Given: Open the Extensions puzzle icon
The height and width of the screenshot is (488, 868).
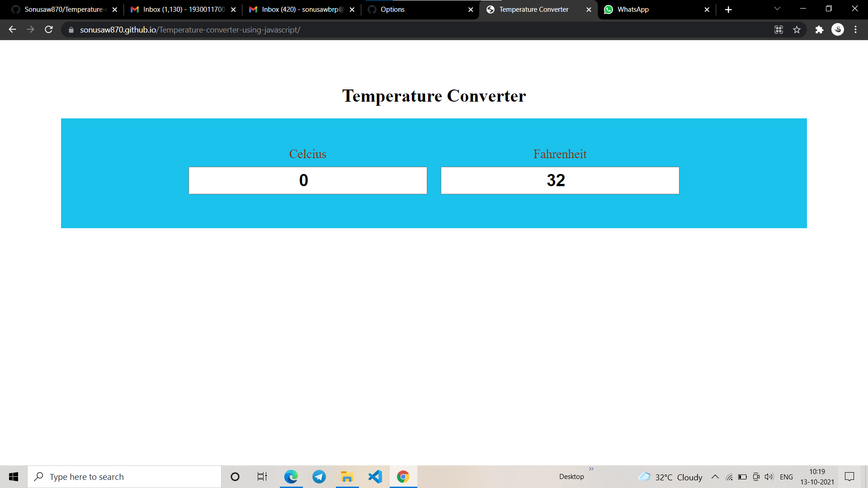Looking at the screenshot, I should click(819, 30).
